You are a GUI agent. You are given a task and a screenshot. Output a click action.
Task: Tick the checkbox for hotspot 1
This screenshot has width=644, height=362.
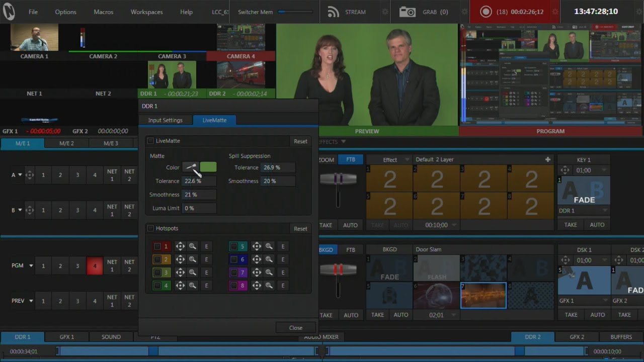pos(157,246)
